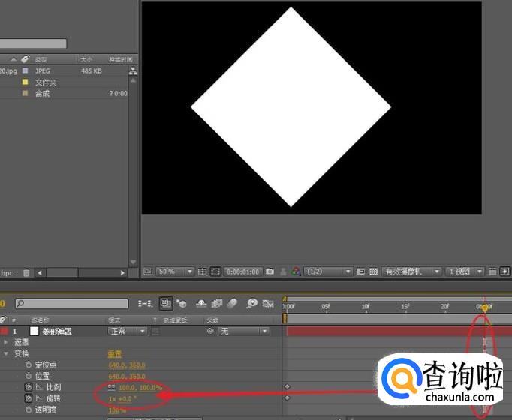Expand the 遮罩 mask group
This screenshot has height=420, width=512.
[x=6, y=342]
